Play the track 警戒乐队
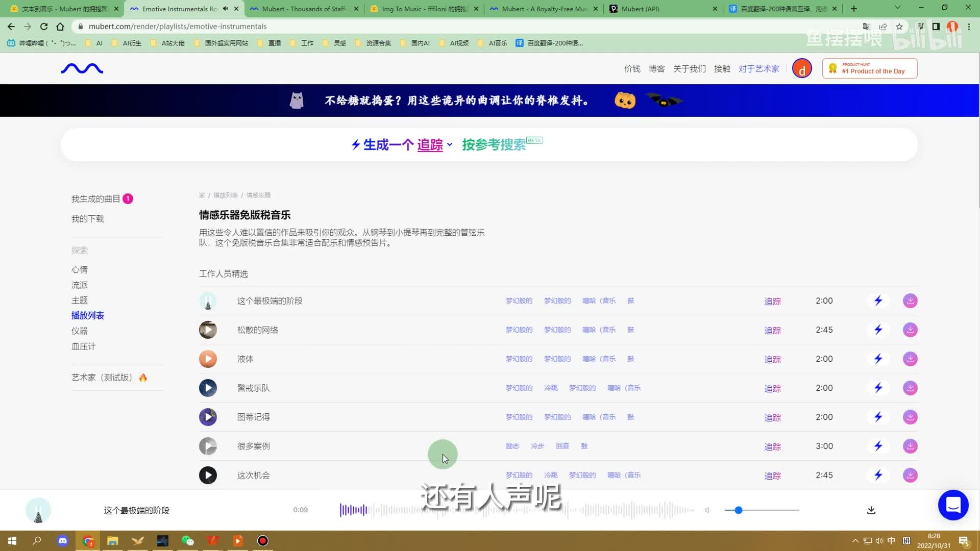Image resolution: width=980 pixels, height=551 pixels. (208, 388)
